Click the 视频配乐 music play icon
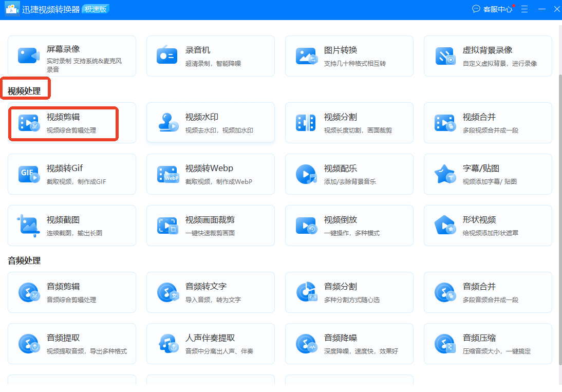This screenshot has width=562, height=392. point(307,174)
